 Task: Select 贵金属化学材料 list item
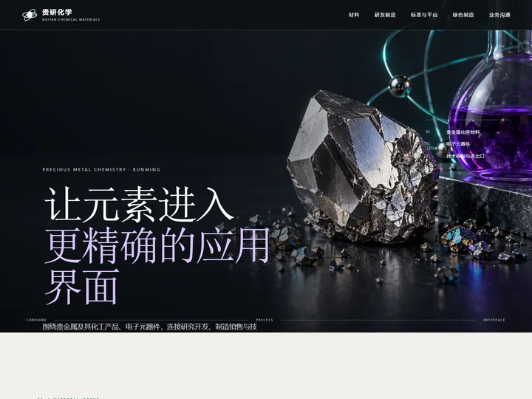click(463, 132)
